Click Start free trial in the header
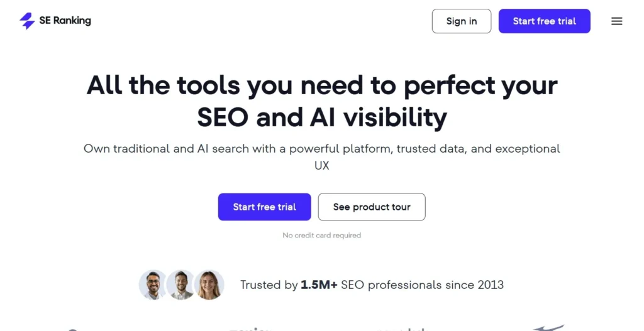644x331 pixels. coord(544,21)
